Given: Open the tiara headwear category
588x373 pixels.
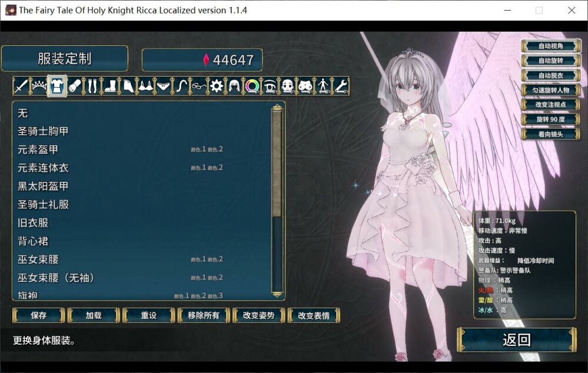Looking at the screenshot, I should (x=39, y=86).
